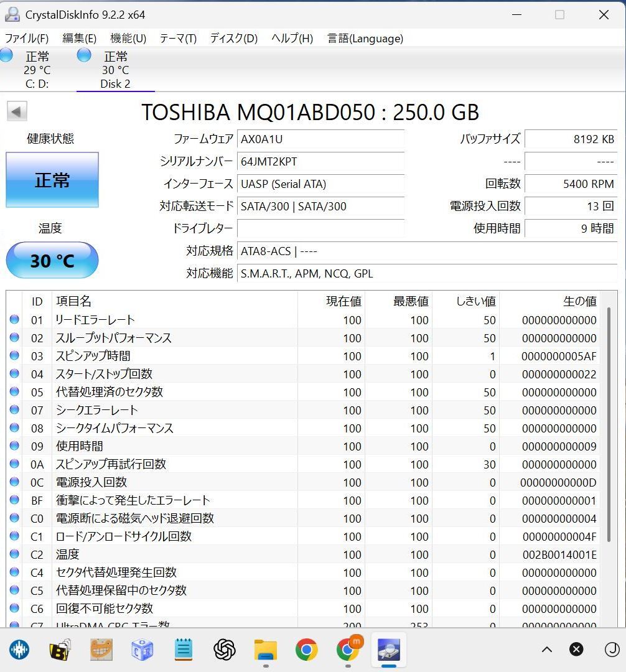Screen dimensions: 626x672
Task: Click the status dot for row 08
Action: (14, 427)
